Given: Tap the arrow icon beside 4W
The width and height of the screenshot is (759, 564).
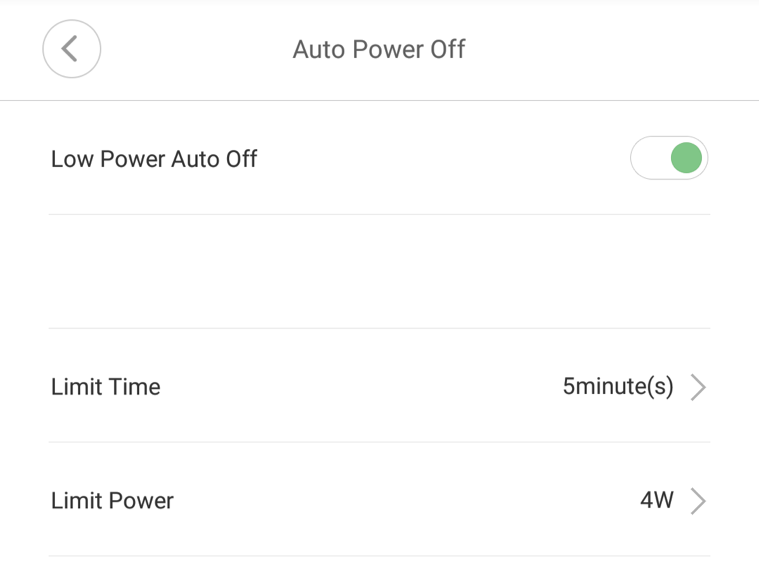Looking at the screenshot, I should pyautogui.click(x=698, y=501).
